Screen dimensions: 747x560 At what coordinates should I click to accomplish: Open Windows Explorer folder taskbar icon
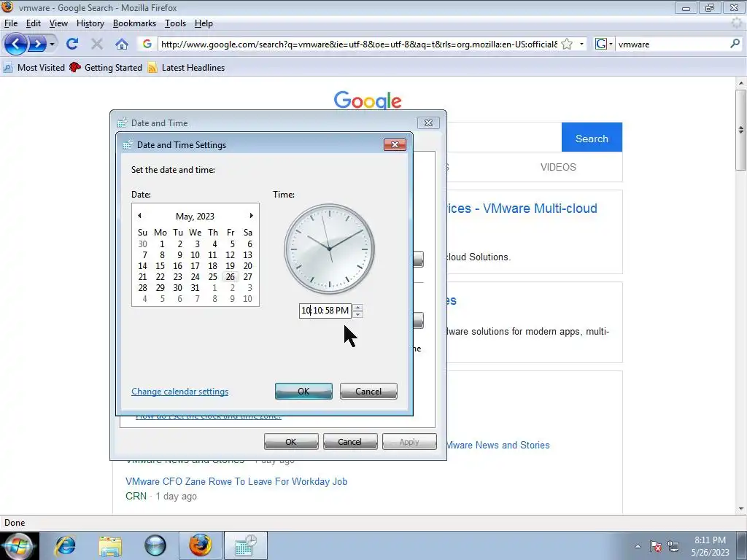[x=110, y=545]
